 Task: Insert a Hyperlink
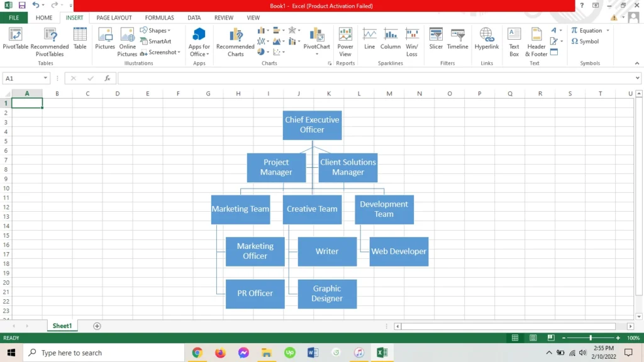(487, 39)
